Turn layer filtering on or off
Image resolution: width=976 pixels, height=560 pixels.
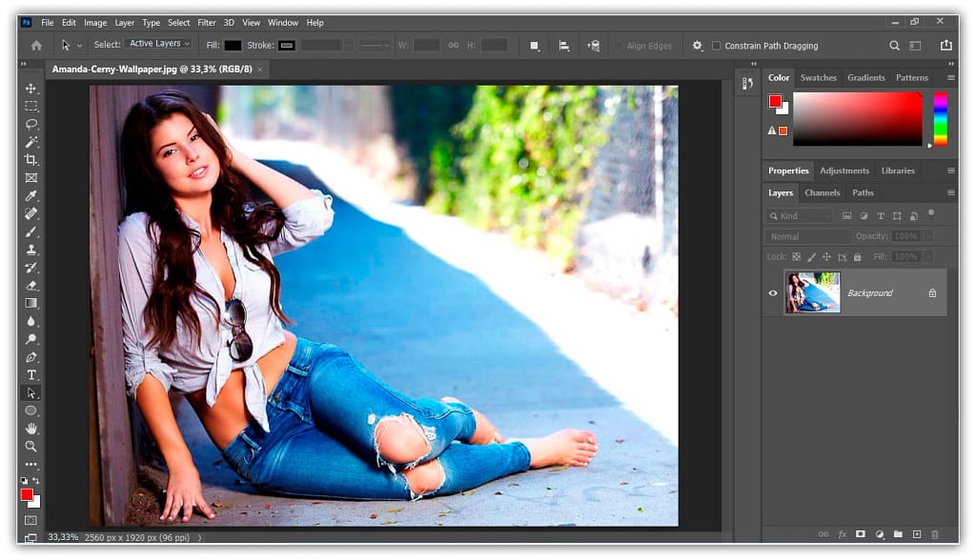click(x=931, y=212)
